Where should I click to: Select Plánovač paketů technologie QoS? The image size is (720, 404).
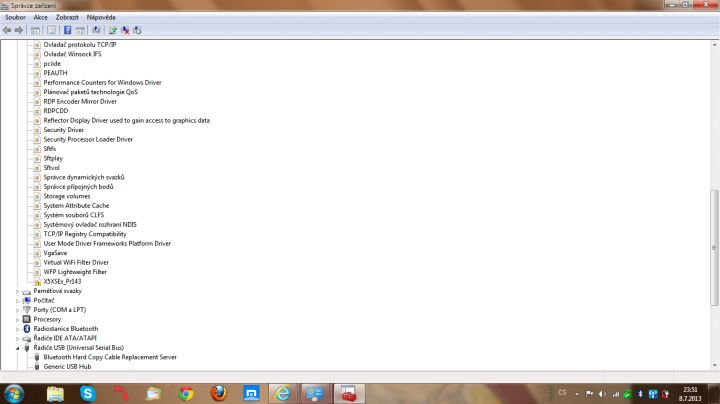point(90,92)
